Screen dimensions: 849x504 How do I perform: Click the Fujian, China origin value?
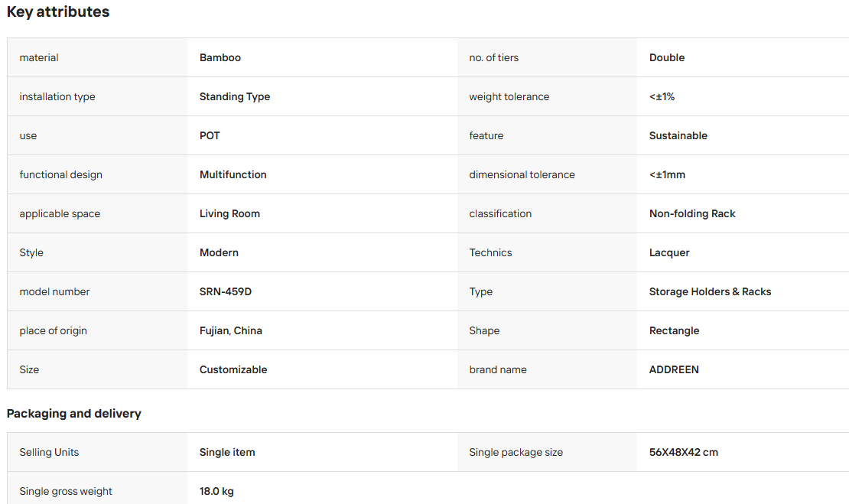pyautogui.click(x=231, y=330)
